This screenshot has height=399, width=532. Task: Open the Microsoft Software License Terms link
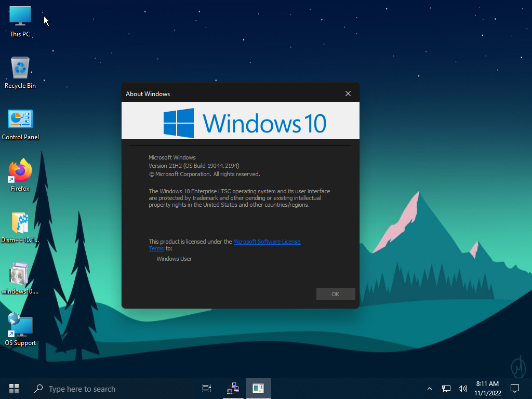267,242
